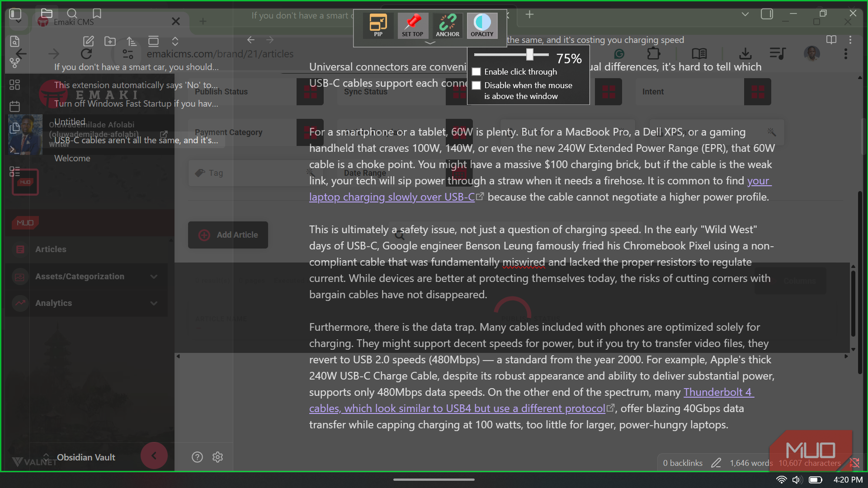This screenshot has height=488, width=868.
Task: Add new Obsidian tab with plus
Action: tap(529, 14)
